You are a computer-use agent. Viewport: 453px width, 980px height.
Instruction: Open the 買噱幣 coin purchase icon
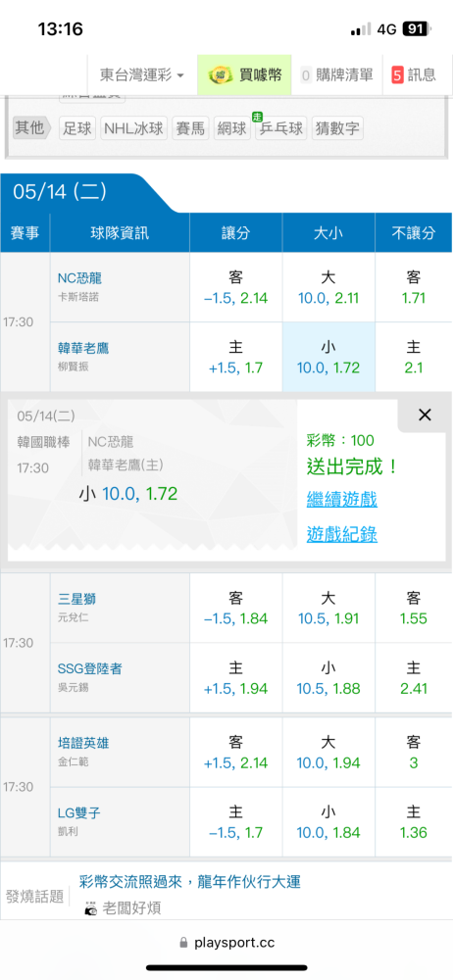[x=245, y=75]
